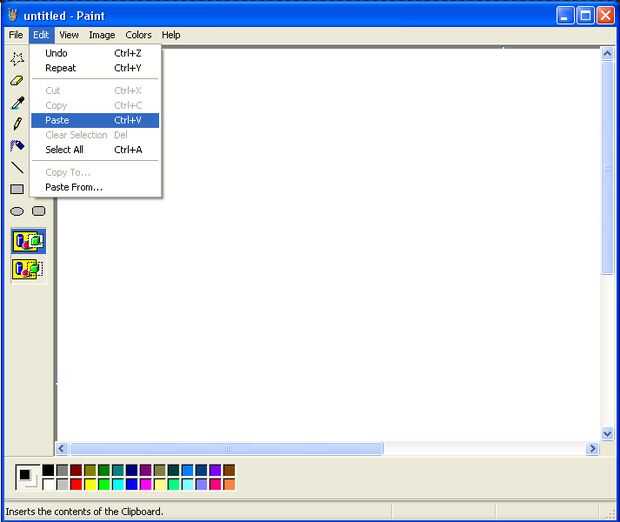This screenshot has width=620, height=522.
Task: Pick the navy blue swatch in the top row
Action: tap(132, 470)
